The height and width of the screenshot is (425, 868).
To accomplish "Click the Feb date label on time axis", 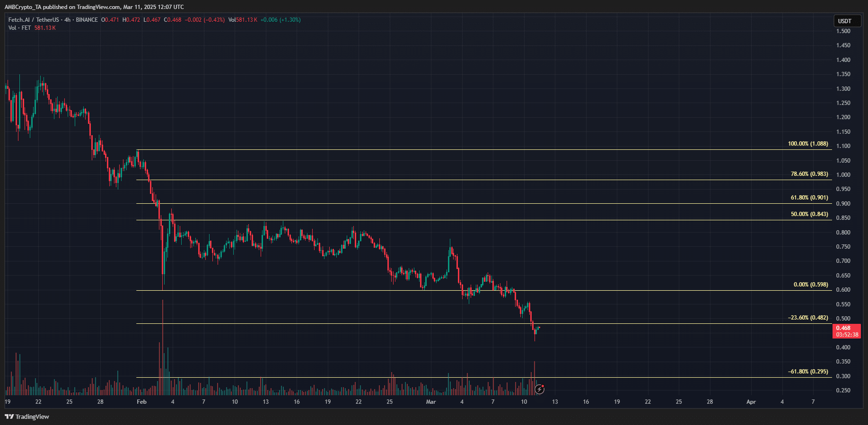I will (x=141, y=402).
